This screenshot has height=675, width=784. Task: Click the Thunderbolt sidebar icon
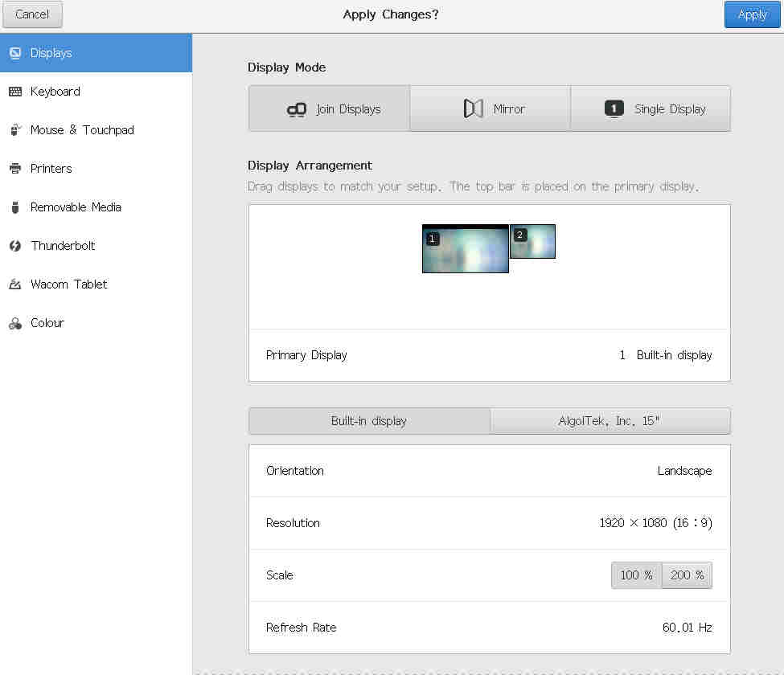click(x=15, y=245)
